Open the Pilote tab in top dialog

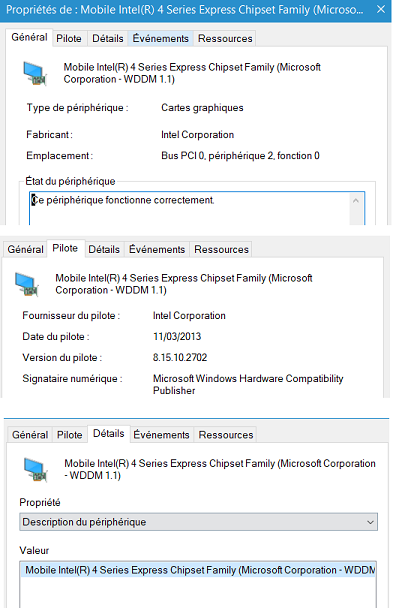tap(69, 38)
